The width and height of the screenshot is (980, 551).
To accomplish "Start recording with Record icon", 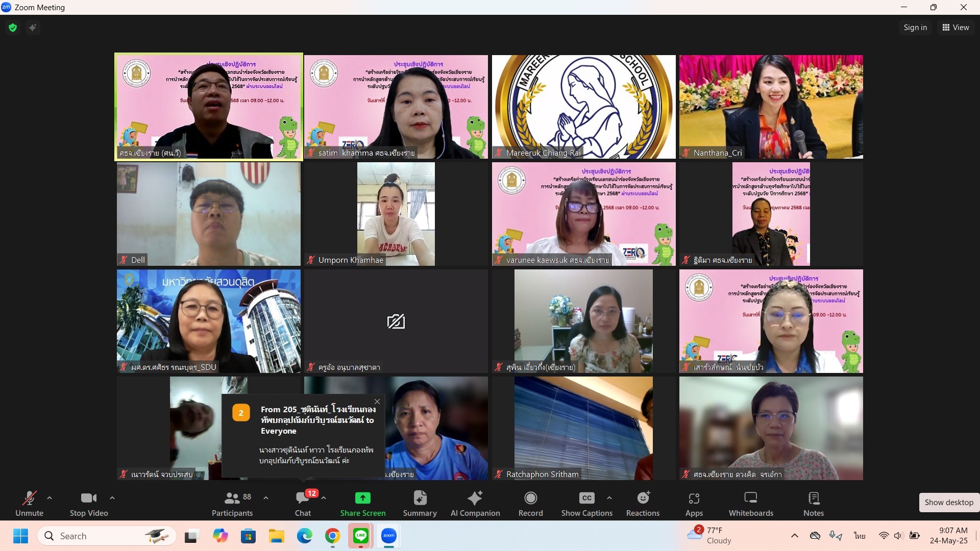I will click(x=530, y=503).
